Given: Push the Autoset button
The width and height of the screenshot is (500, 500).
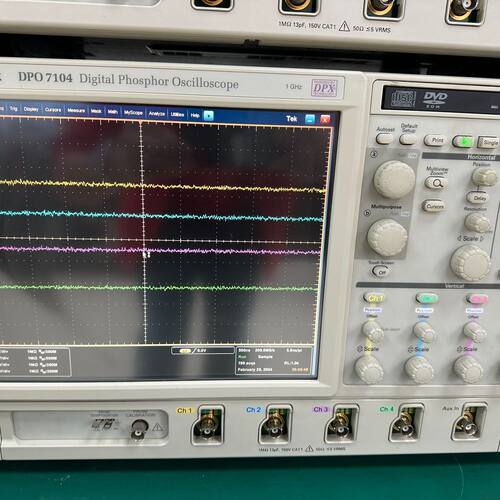Looking at the screenshot, I should pyautogui.click(x=384, y=138).
